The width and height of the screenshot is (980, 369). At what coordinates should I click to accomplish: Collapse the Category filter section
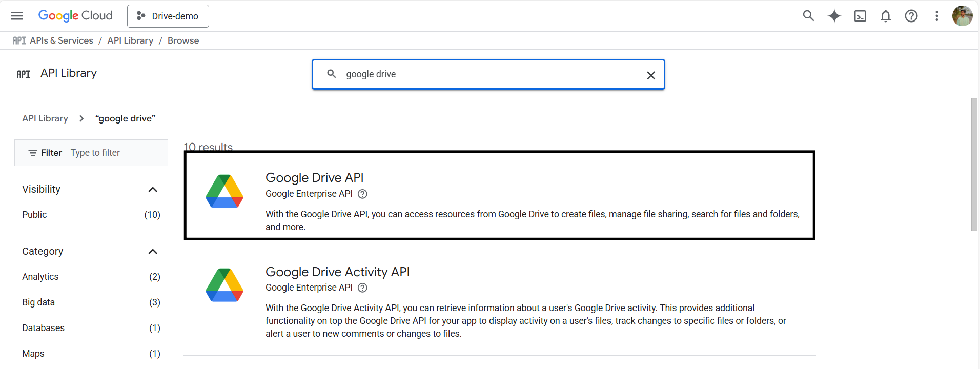(x=152, y=252)
